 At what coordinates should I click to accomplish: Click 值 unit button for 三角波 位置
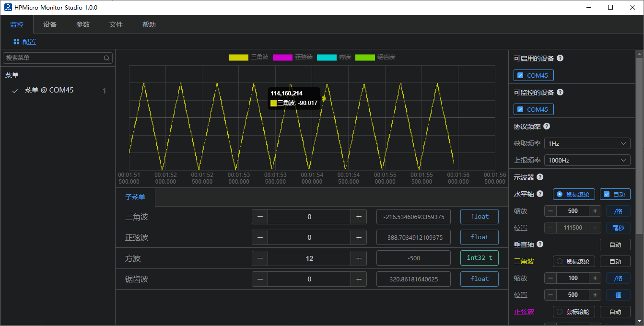[x=619, y=295]
